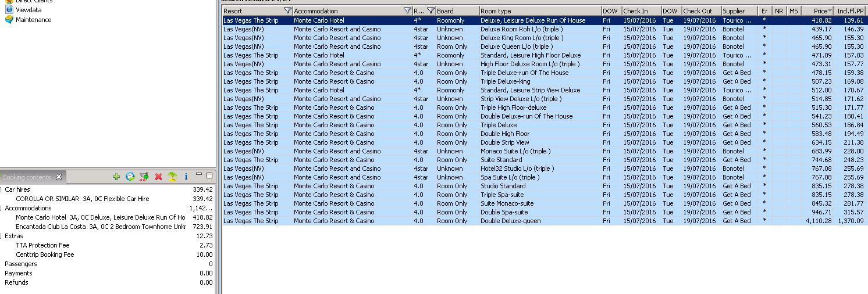The width and height of the screenshot is (868, 294).
Task: Select the Double Deluxe-queen row
Action: 545,221
